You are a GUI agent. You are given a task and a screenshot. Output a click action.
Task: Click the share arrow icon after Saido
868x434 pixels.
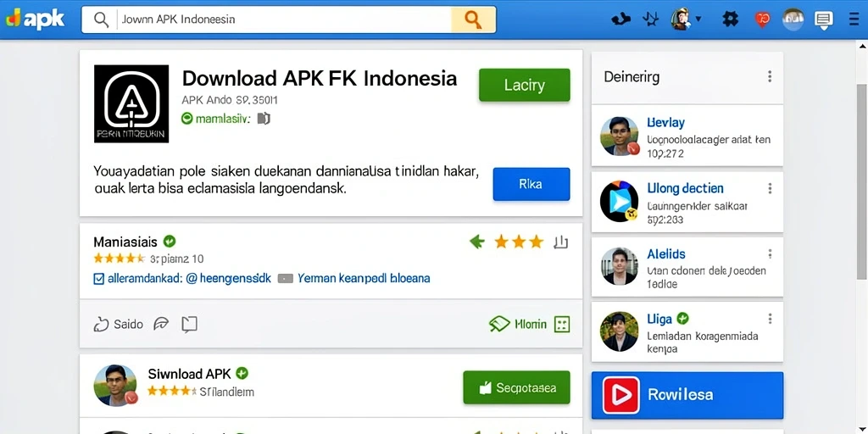160,324
